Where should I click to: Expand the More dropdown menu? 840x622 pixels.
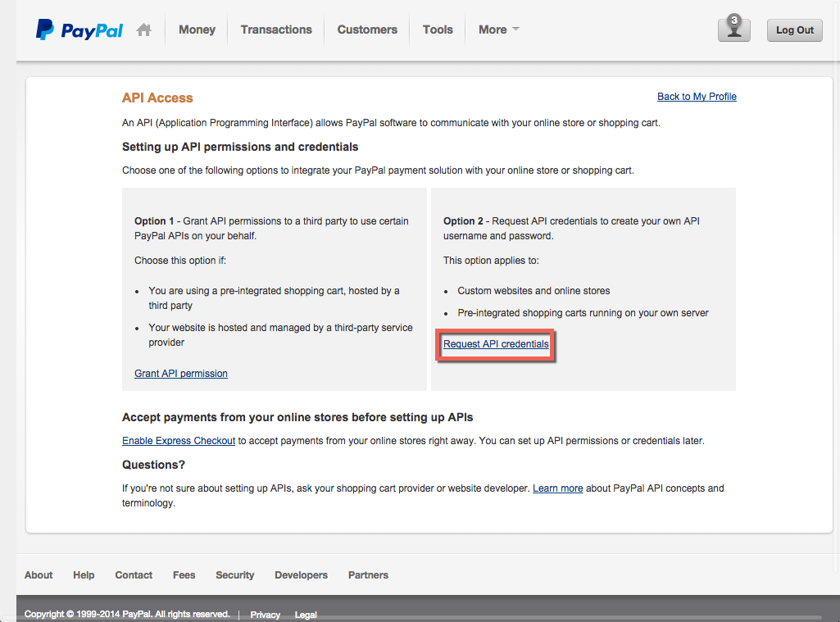499,30
